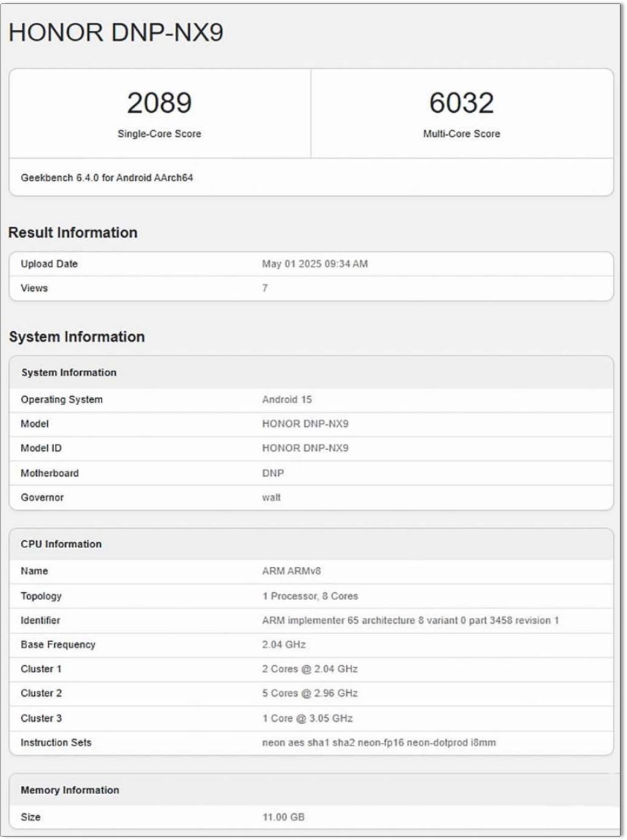Click the Topology label
The height and width of the screenshot is (840, 627).
[41, 596]
